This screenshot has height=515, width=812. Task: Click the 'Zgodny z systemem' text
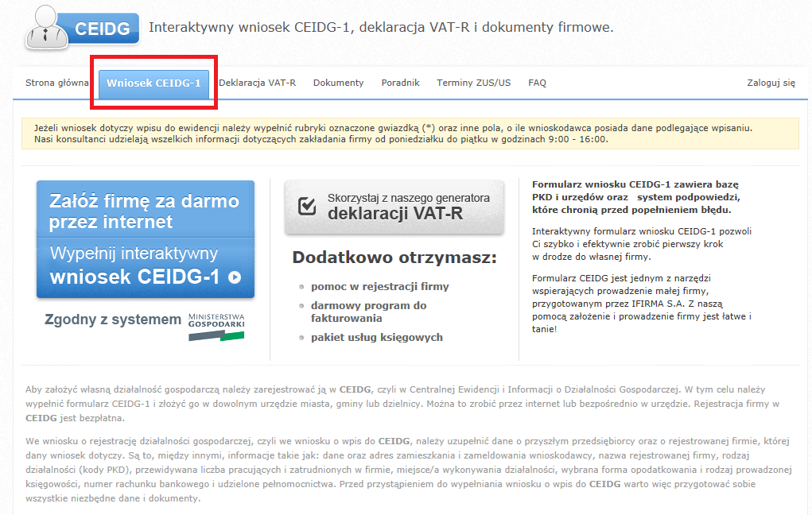pos(113,319)
